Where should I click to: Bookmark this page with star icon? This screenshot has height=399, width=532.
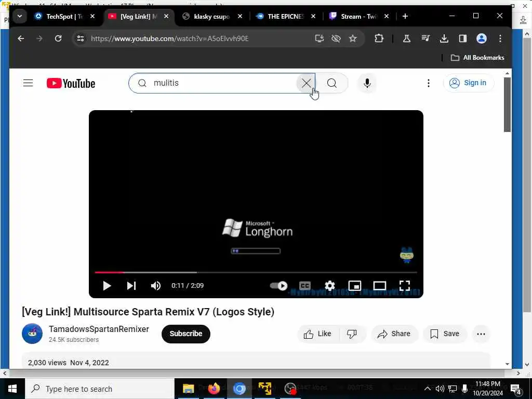click(x=353, y=38)
